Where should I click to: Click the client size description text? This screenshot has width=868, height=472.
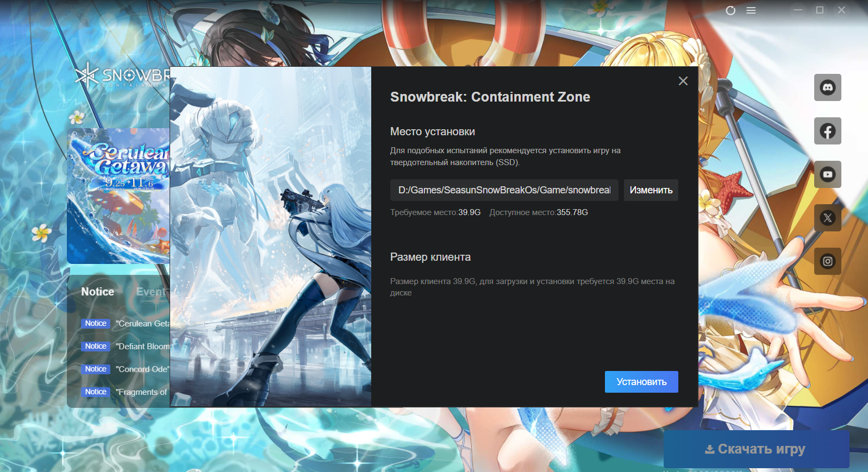tap(532, 287)
